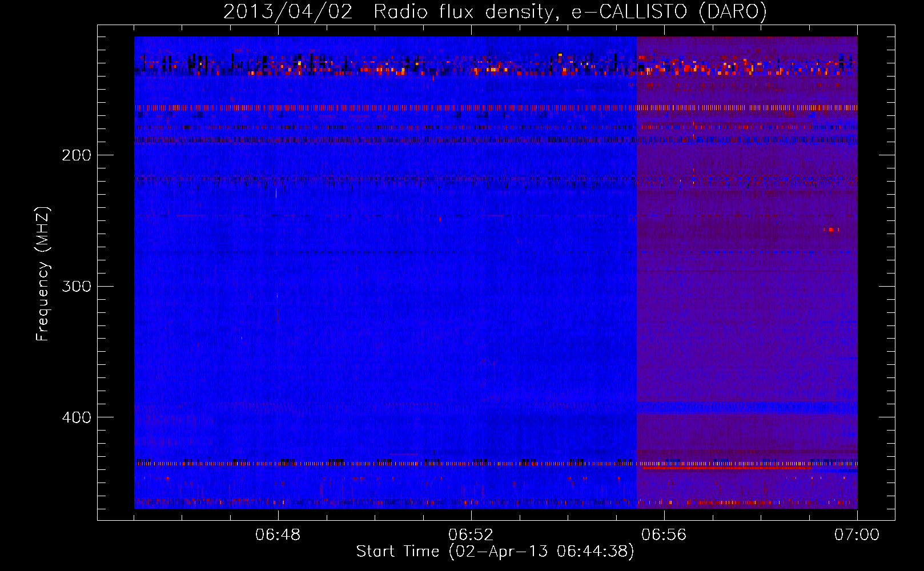This screenshot has width=924, height=571.
Task: Click the long red line below 440 MHz
Action: point(727,468)
